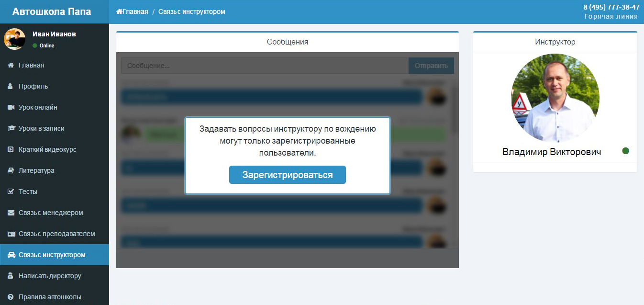Click the ID card icon for Связь с преподавателем
The image size is (644, 305).
[11, 234]
